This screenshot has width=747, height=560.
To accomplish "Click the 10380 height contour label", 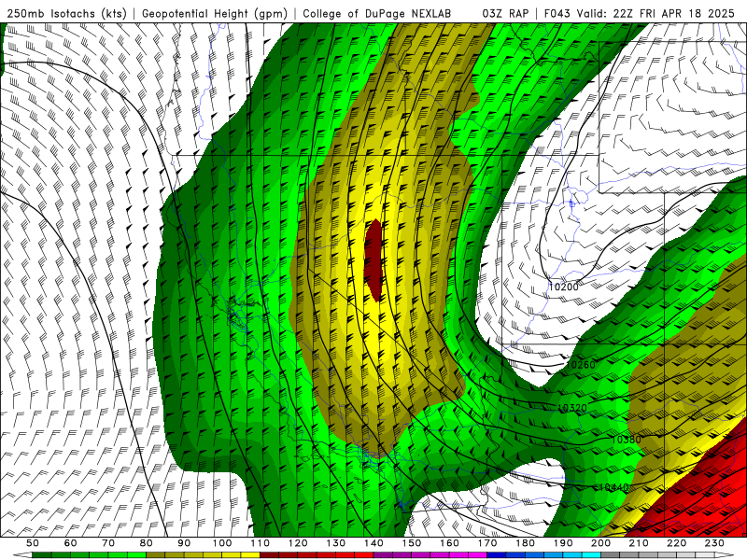I will [626, 440].
